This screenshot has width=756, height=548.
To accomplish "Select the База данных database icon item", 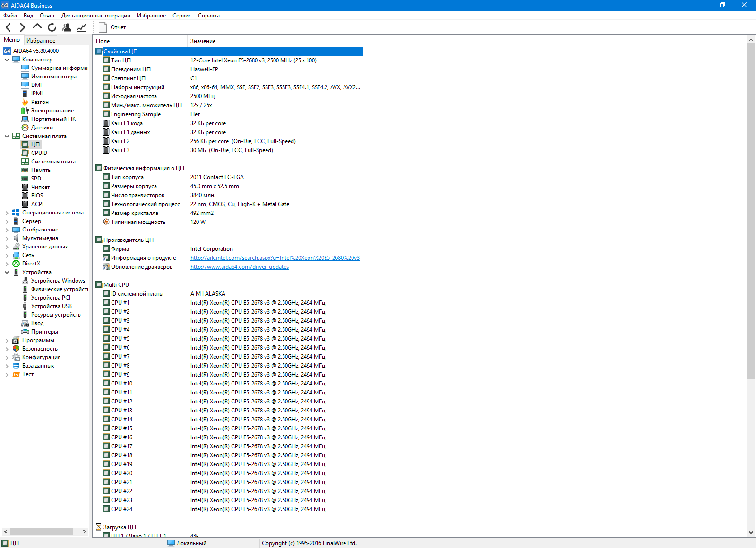I will (16, 366).
